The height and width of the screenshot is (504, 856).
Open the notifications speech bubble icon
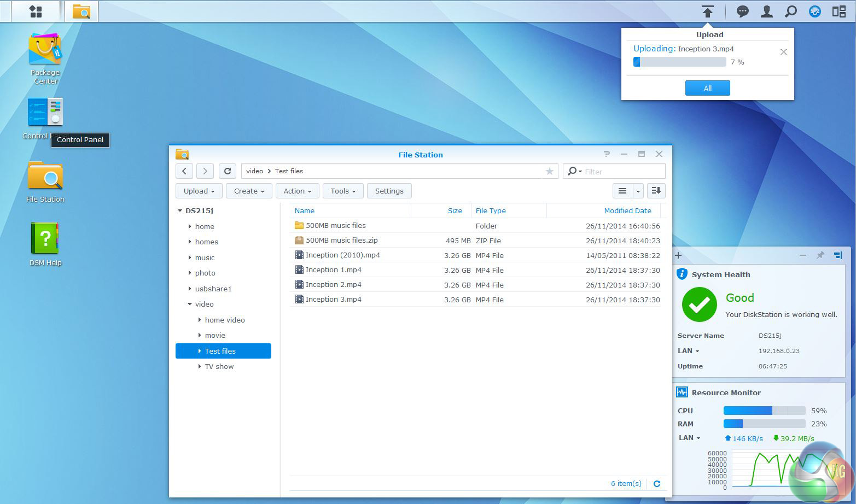click(x=742, y=11)
